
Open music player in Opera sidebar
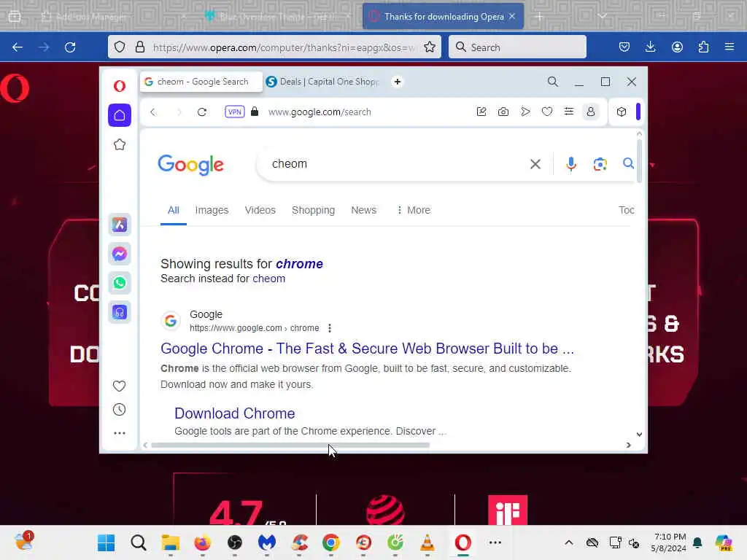tap(120, 312)
